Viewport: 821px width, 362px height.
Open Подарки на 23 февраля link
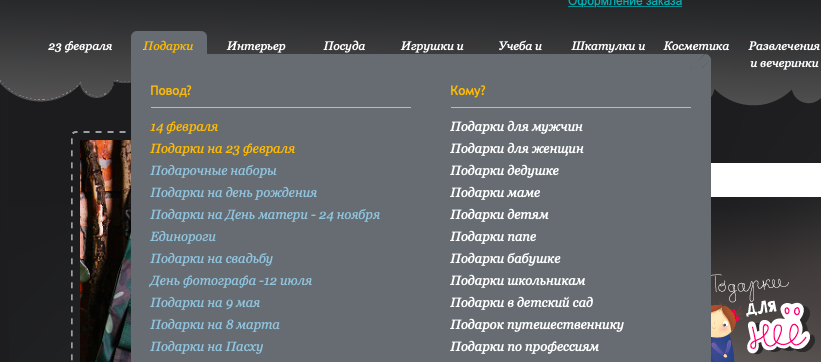click(x=223, y=149)
